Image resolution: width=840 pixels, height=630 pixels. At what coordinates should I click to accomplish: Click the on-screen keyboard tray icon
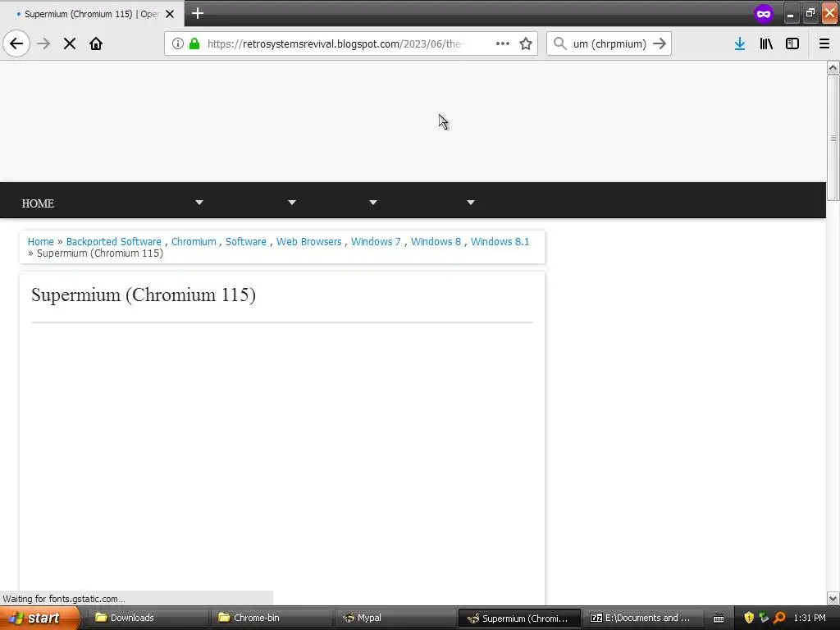click(x=719, y=619)
